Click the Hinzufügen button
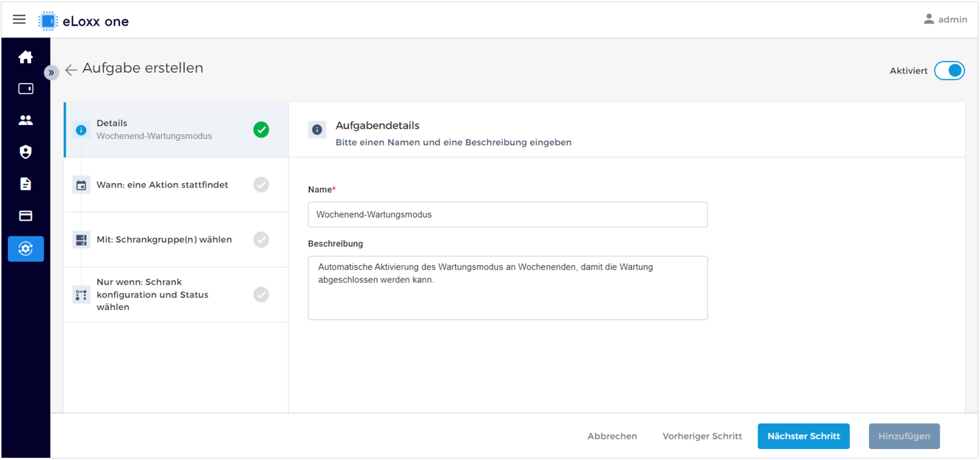The height and width of the screenshot is (460, 980). (x=904, y=436)
